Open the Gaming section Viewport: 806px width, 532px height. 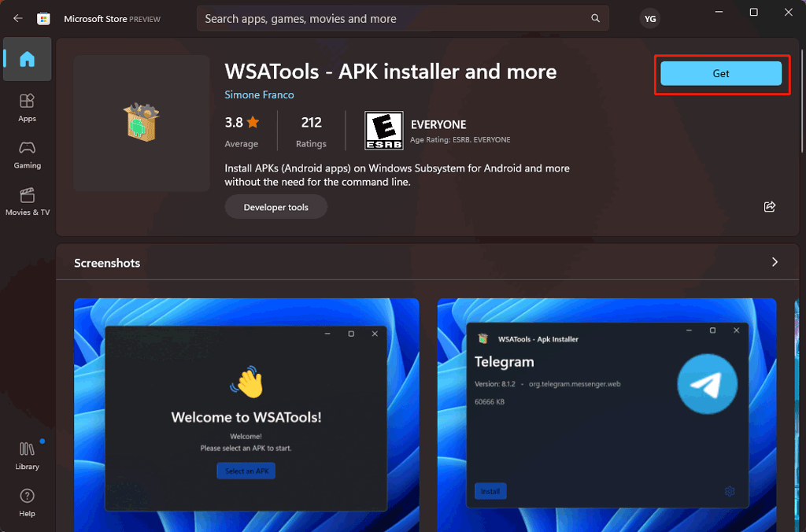click(x=27, y=154)
